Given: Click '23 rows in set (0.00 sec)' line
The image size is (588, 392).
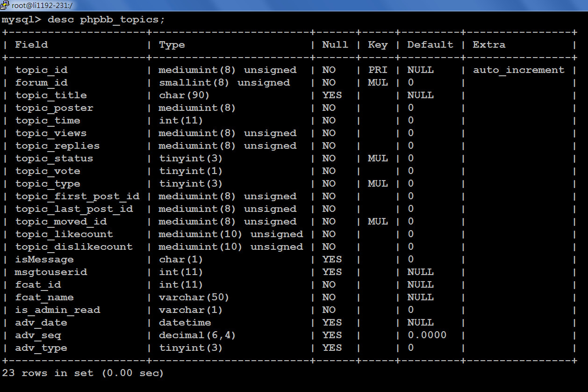Looking at the screenshot, I should [83, 373].
